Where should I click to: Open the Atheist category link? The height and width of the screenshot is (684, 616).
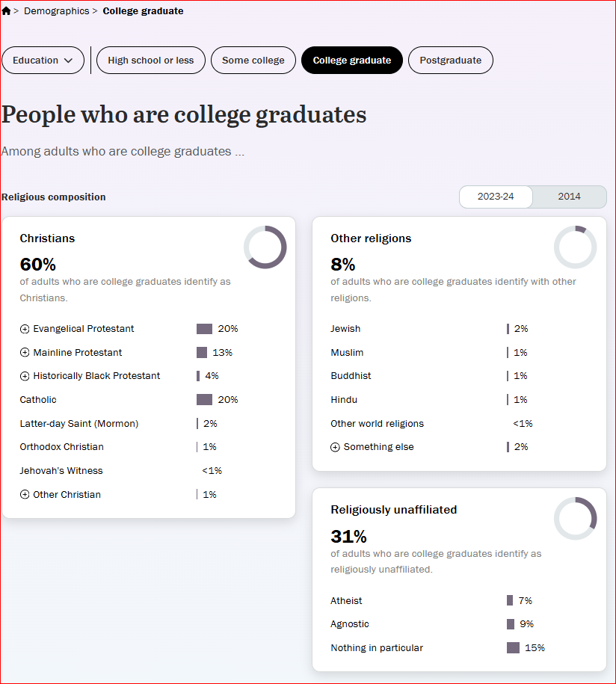(x=346, y=601)
